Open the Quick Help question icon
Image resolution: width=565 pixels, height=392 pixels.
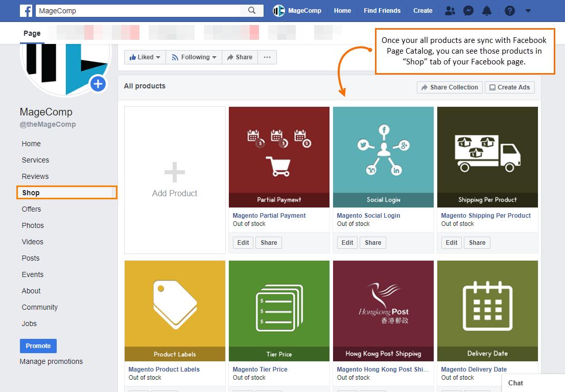(509, 11)
